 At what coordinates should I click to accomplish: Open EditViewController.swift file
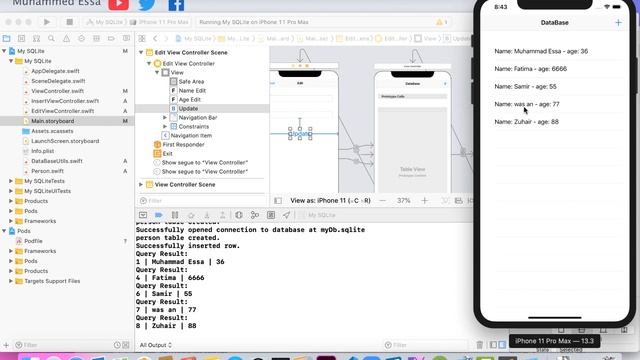62,111
